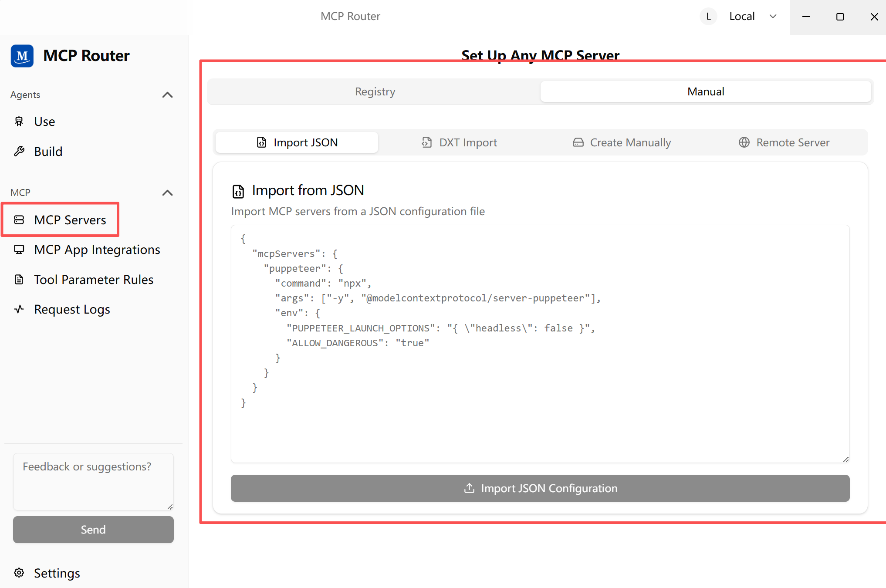Click the Request Logs activity icon

pyautogui.click(x=19, y=309)
